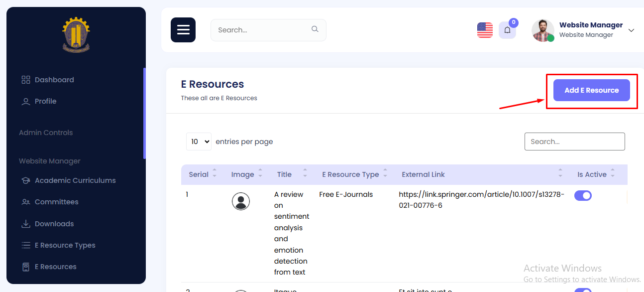Expand the user account chevron dropdown

(631, 30)
